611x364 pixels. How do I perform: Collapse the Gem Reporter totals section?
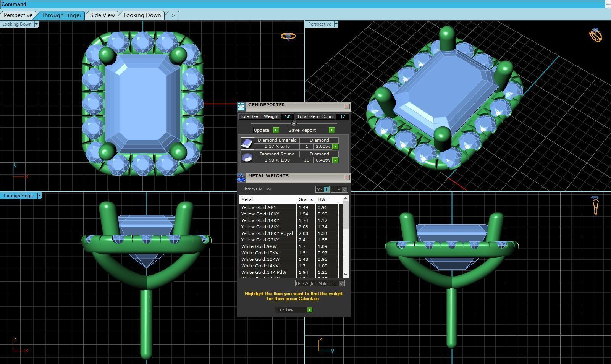pyautogui.click(x=294, y=123)
